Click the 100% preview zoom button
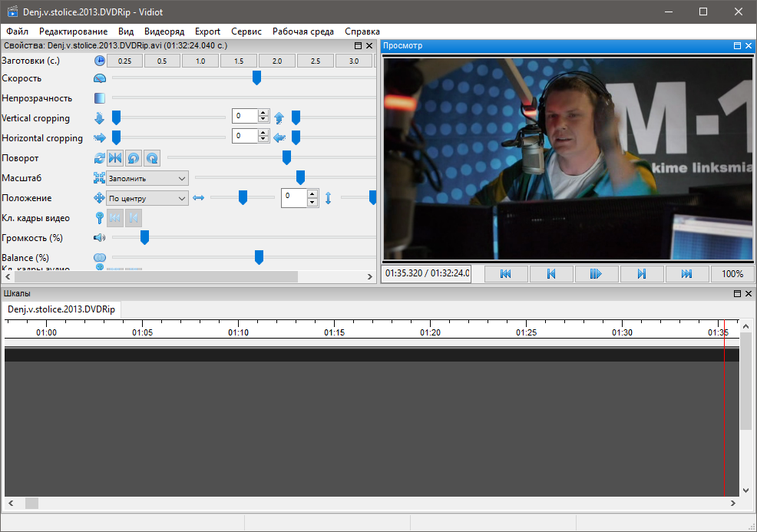Viewport: 757px width, 532px height. point(732,274)
